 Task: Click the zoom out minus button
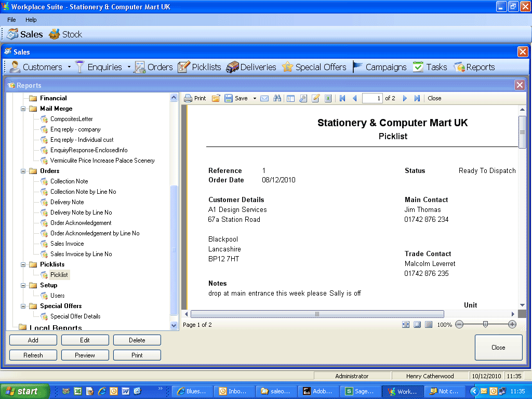point(459,325)
